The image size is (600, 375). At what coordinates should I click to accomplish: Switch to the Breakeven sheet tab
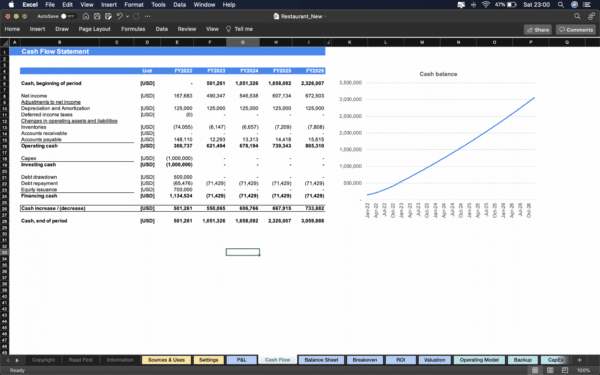[x=365, y=360]
